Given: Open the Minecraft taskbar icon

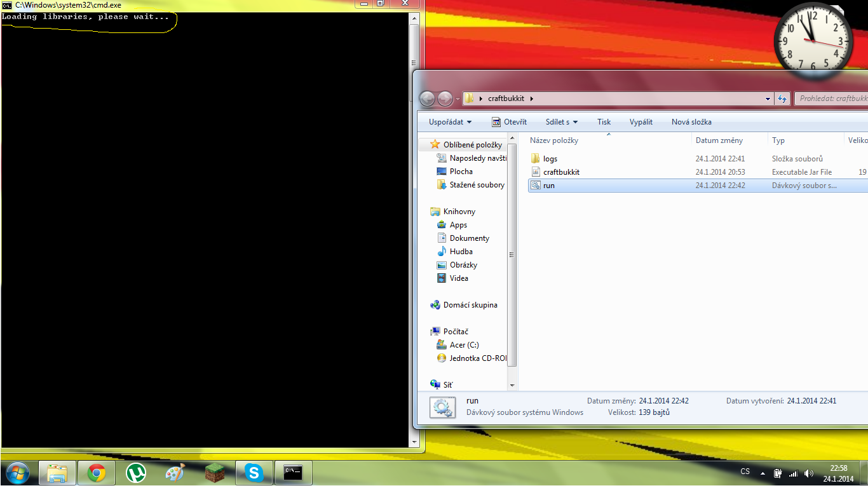Looking at the screenshot, I should click(215, 473).
